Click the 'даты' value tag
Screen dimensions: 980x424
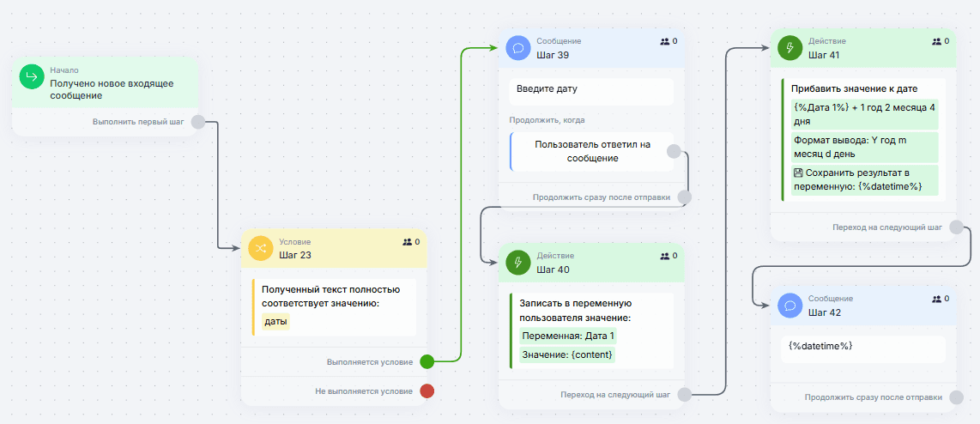tap(275, 322)
